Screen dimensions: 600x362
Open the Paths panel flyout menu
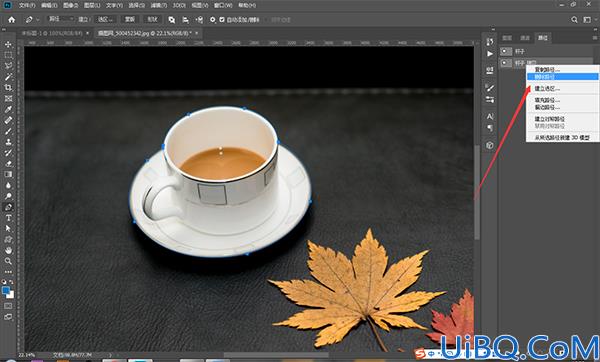pyautogui.click(x=595, y=38)
